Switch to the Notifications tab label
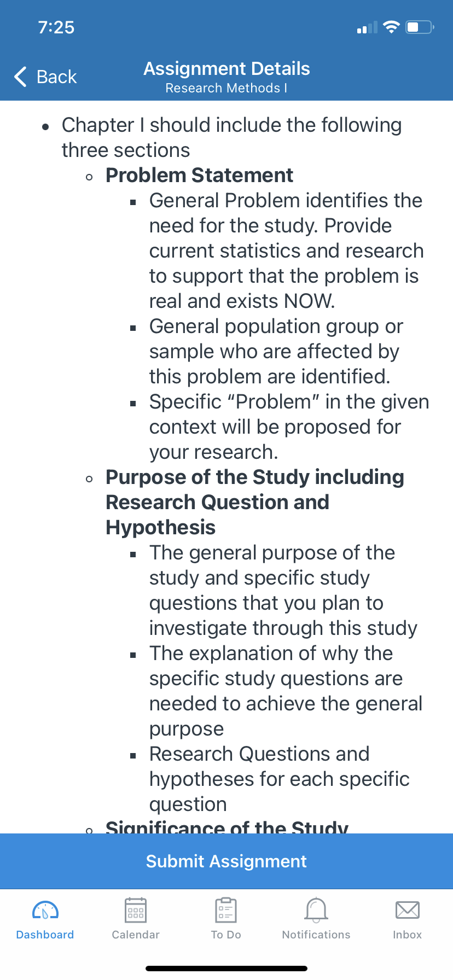This screenshot has height=980, width=453. (x=316, y=935)
